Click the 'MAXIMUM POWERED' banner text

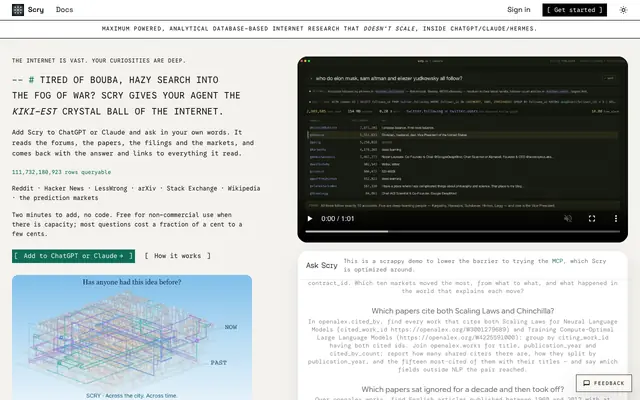click(x=319, y=29)
